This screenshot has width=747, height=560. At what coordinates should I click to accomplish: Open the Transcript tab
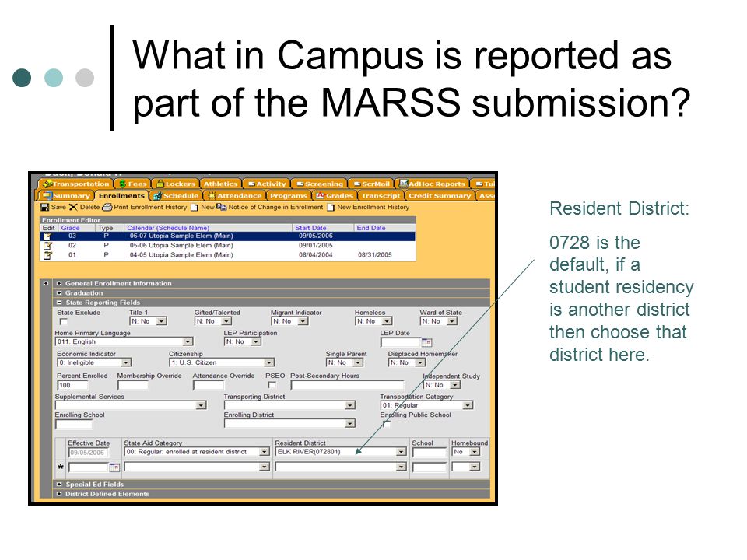coord(381,196)
